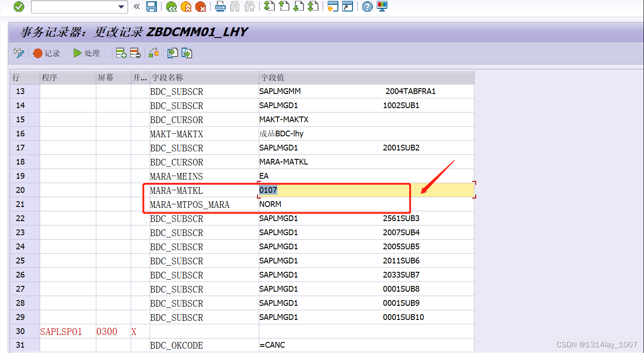
Task: Create new session icon
Action: (333, 7)
